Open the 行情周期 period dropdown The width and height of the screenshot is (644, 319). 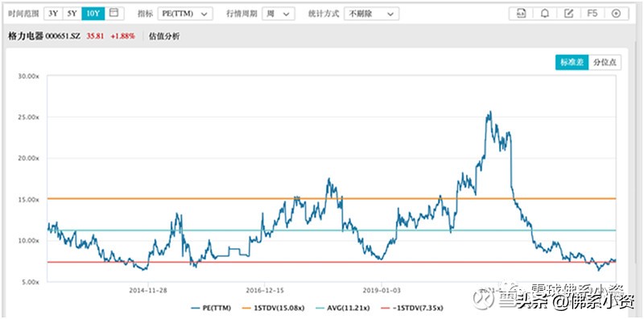(278, 14)
